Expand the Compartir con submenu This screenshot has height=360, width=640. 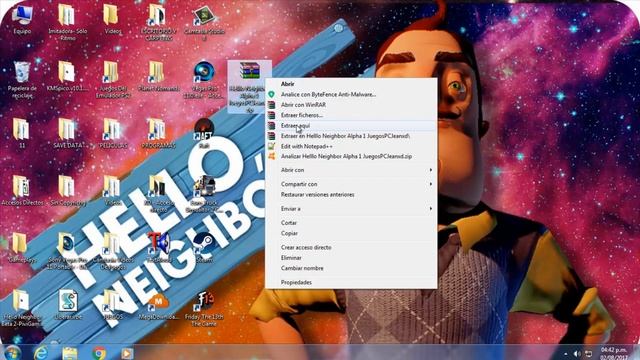point(351,184)
